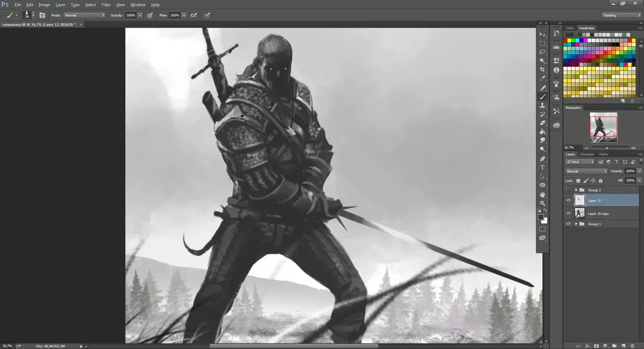Click the Navigator preview thumbnail
The image size is (644, 349).
tap(603, 127)
